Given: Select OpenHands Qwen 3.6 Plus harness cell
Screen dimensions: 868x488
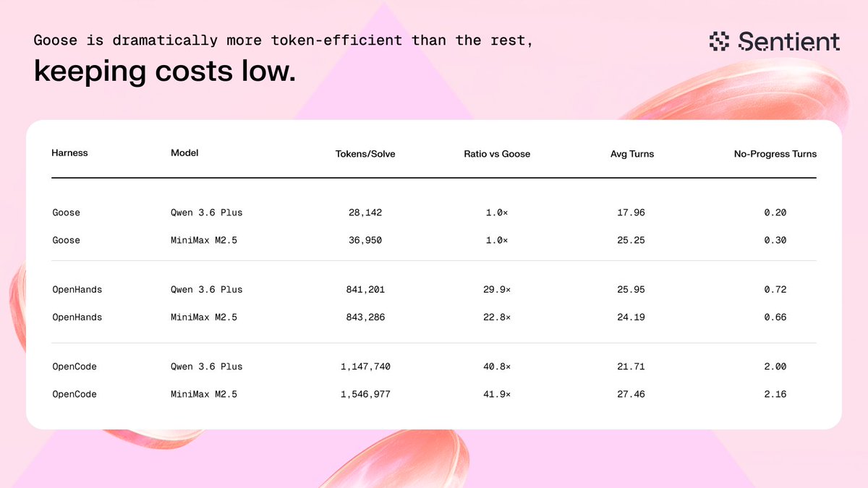Looking at the screenshot, I should tap(77, 289).
